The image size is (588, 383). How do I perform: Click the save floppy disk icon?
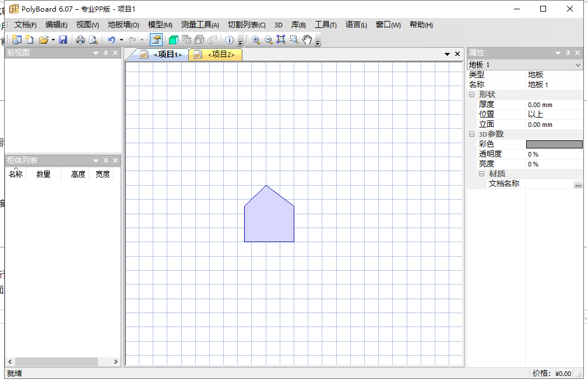63,40
